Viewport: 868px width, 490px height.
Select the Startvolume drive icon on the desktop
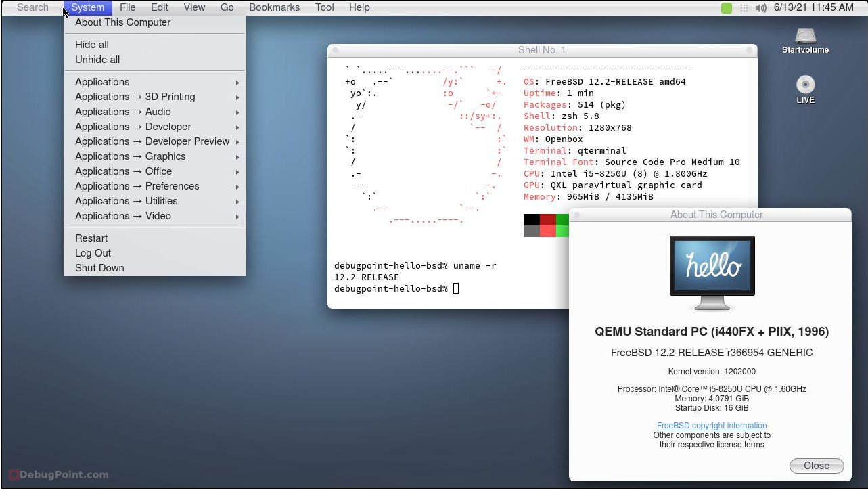(x=805, y=36)
